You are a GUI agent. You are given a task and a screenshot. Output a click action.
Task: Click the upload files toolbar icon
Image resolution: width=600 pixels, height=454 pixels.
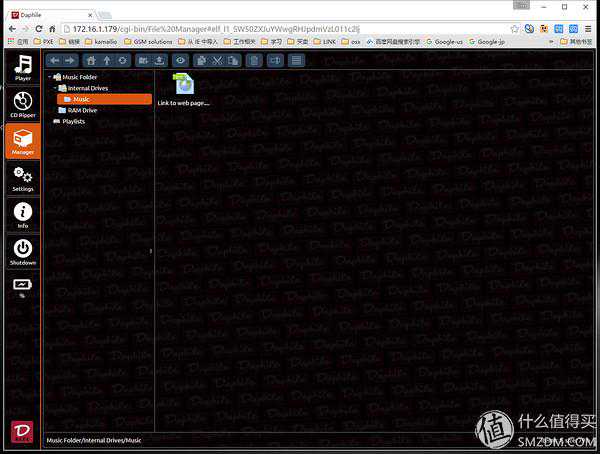pyautogui.click(x=159, y=61)
